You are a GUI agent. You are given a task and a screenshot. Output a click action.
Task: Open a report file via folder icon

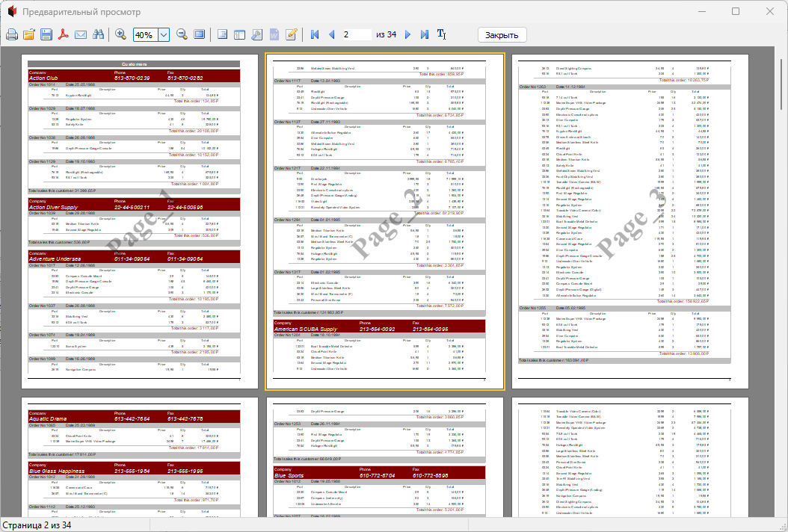29,35
